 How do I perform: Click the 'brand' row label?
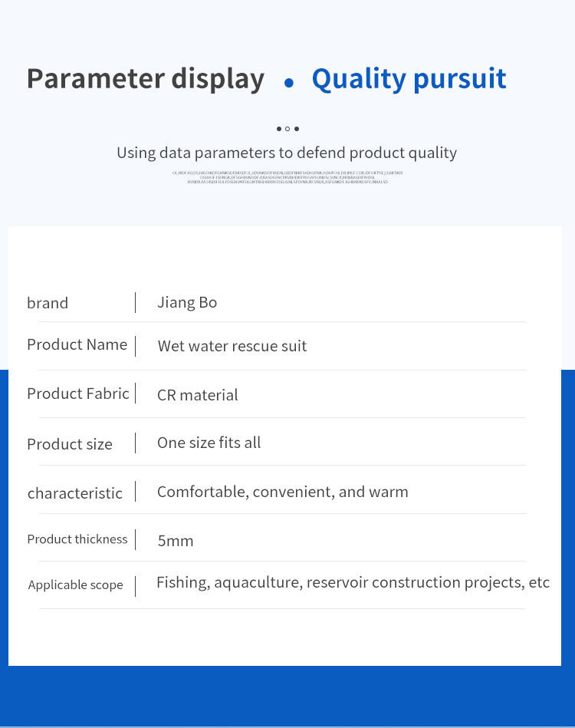(48, 303)
